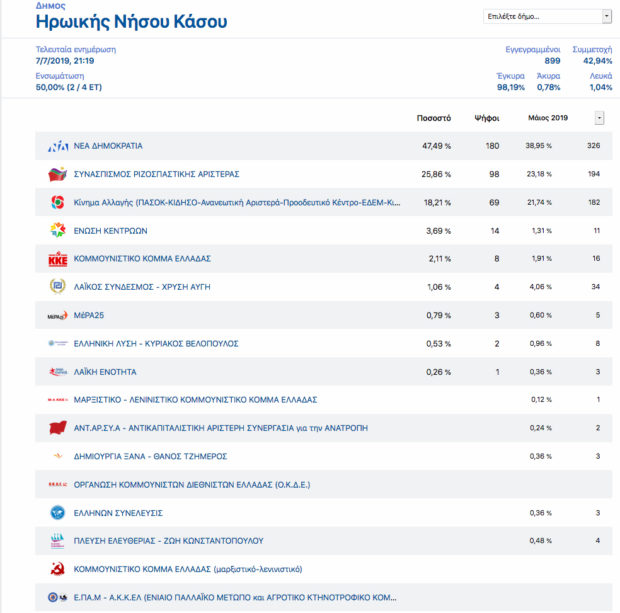Click the 4,06 % Χρυσή Αυγή May figure
Screen dimensions: 620x613
pyautogui.click(x=541, y=287)
